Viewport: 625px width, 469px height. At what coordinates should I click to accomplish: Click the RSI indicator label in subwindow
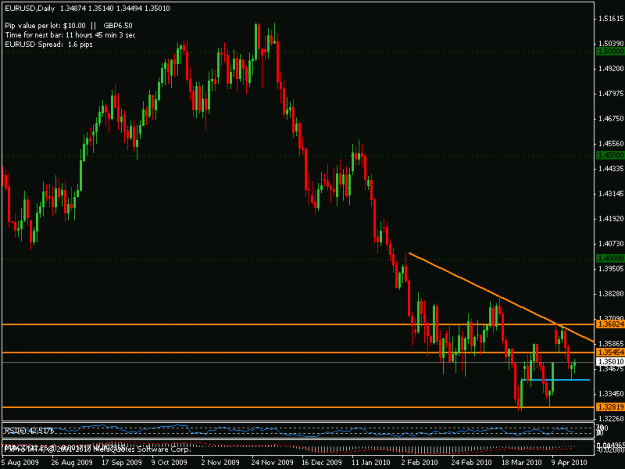click(x=29, y=431)
